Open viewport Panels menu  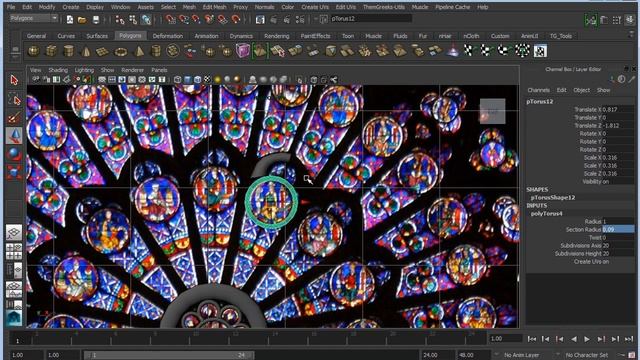pyautogui.click(x=159, y=70)
